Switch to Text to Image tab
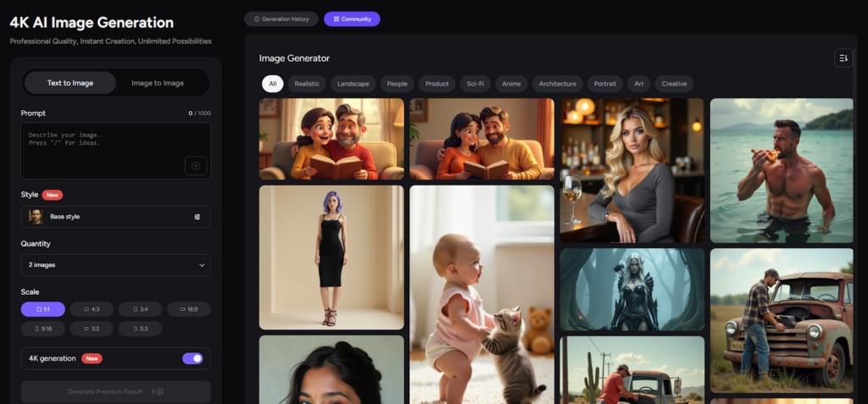The width and height of the screenshot is (868, 404). tap(70, 83)
